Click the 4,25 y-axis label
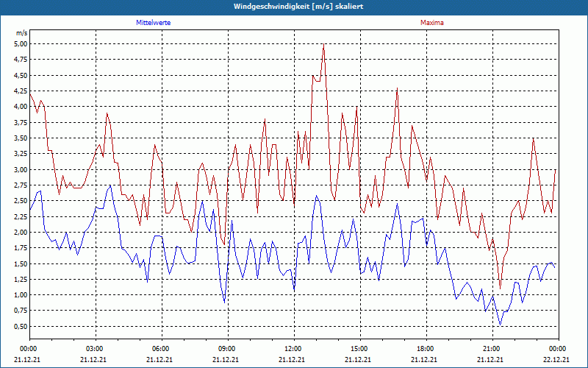 (21, 91)
